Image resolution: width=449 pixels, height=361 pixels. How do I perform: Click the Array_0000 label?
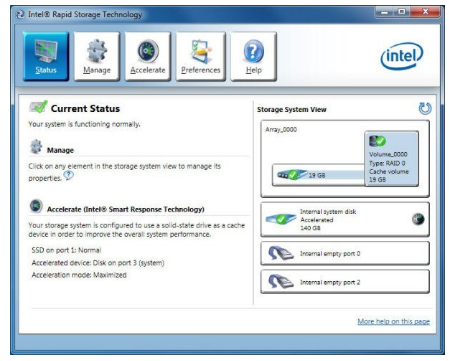coord(281,130)
